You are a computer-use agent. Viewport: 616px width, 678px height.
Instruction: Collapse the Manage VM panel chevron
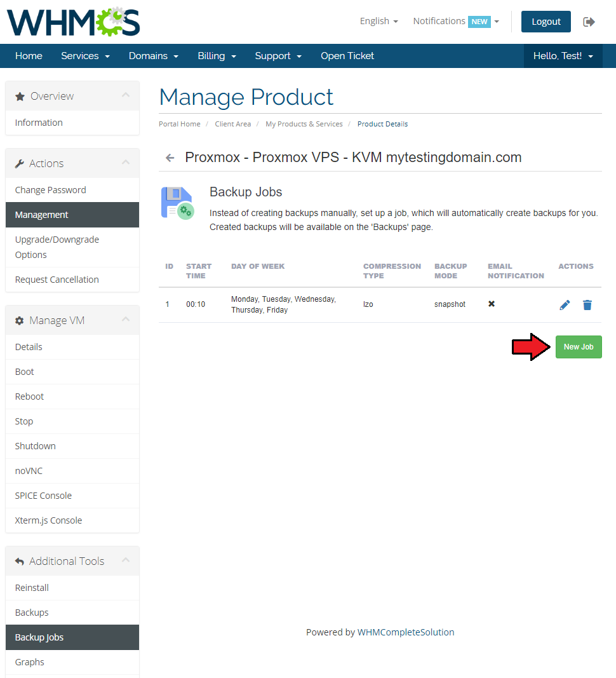(126, 320)
